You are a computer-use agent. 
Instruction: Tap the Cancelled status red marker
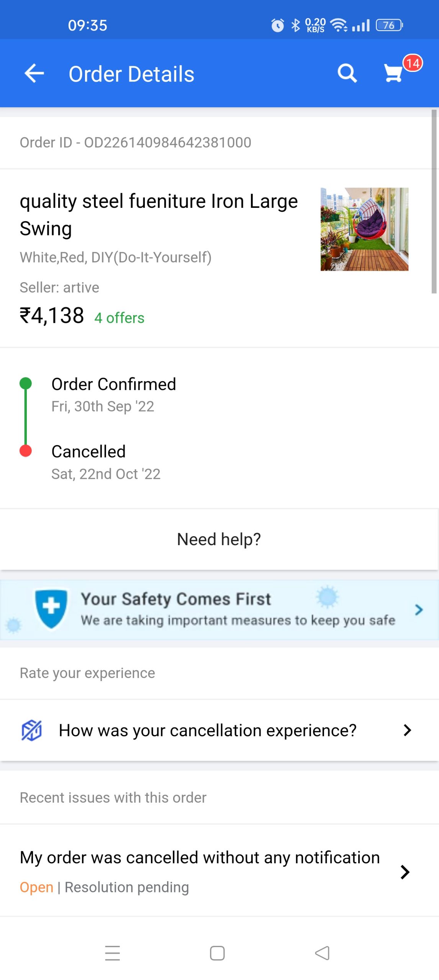click(26, 451)
